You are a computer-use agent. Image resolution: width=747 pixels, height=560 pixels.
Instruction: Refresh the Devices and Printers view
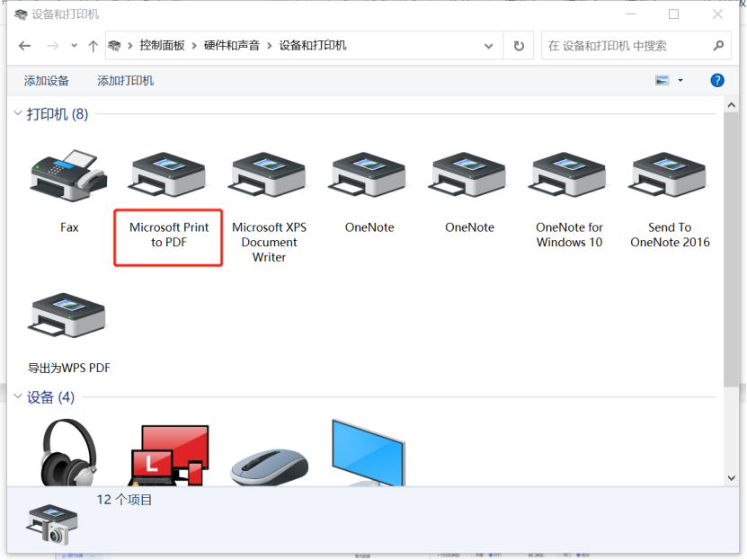point(519,46)
